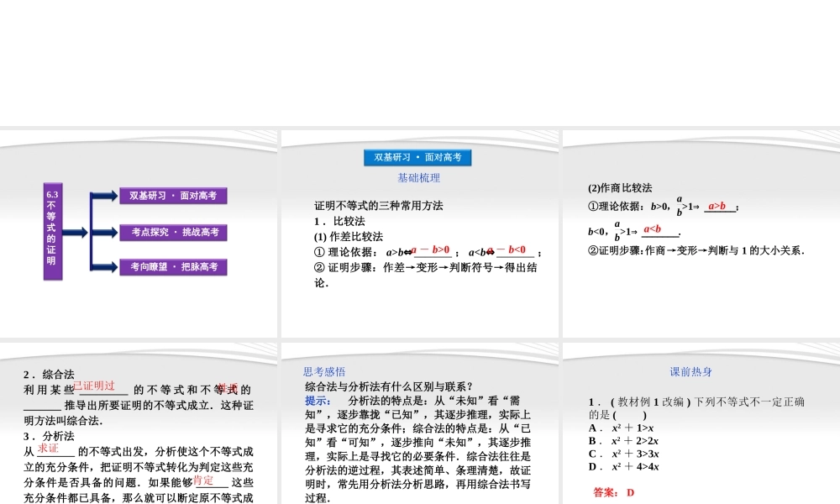
Task: Click the red fill-in 求证
Action: (48, 449)
